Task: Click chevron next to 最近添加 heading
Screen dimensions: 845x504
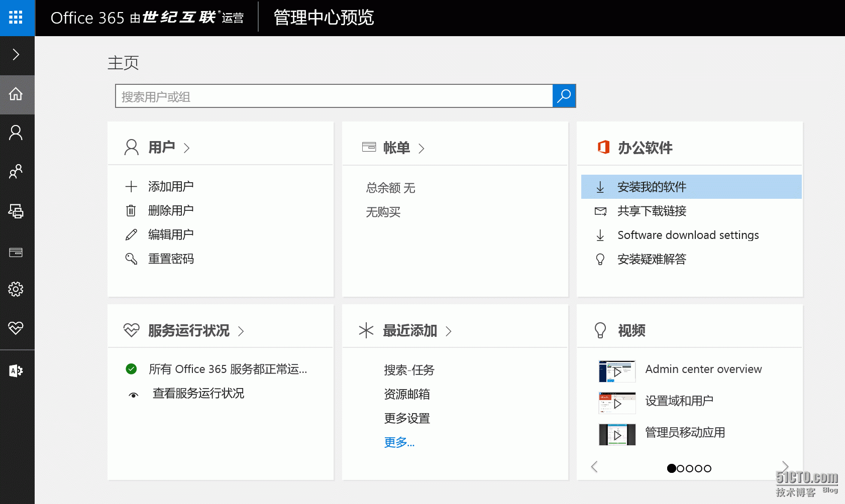Action: [449, 331]
